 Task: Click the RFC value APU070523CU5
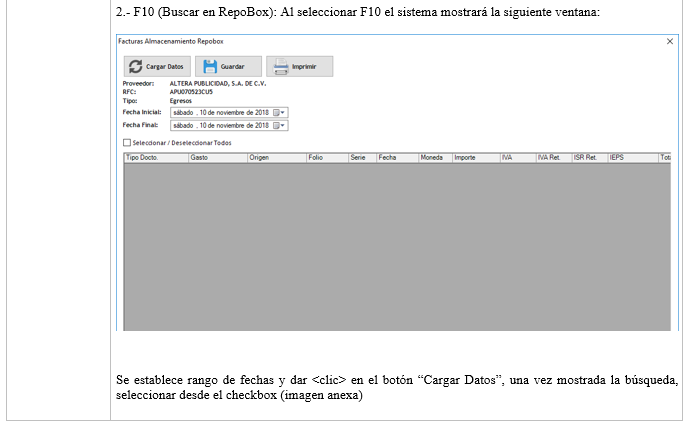(x=191, y=92)
